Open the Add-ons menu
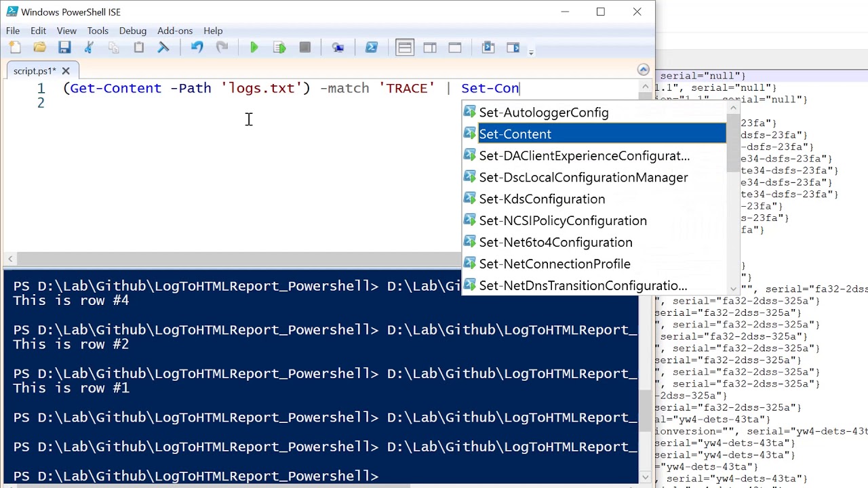The width and height of the screenshot is (868, 488). tap(175, 30)
